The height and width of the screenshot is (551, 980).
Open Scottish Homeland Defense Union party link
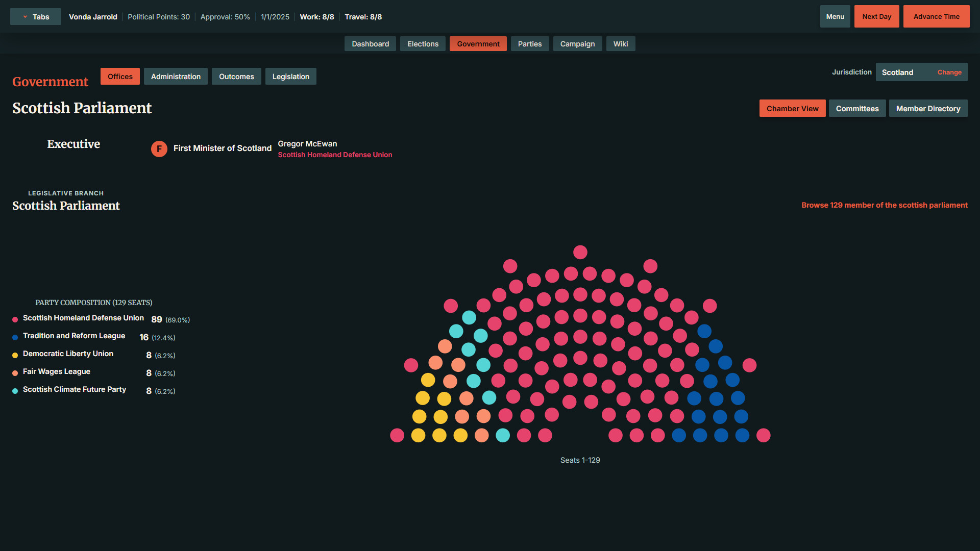point(335,155)
